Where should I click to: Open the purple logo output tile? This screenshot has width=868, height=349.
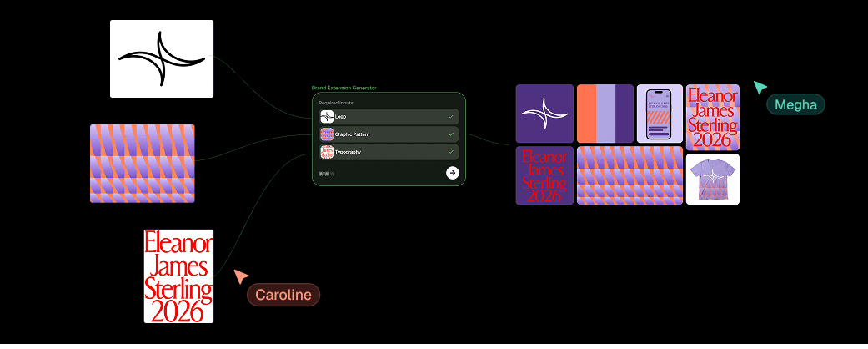(544, 114)
